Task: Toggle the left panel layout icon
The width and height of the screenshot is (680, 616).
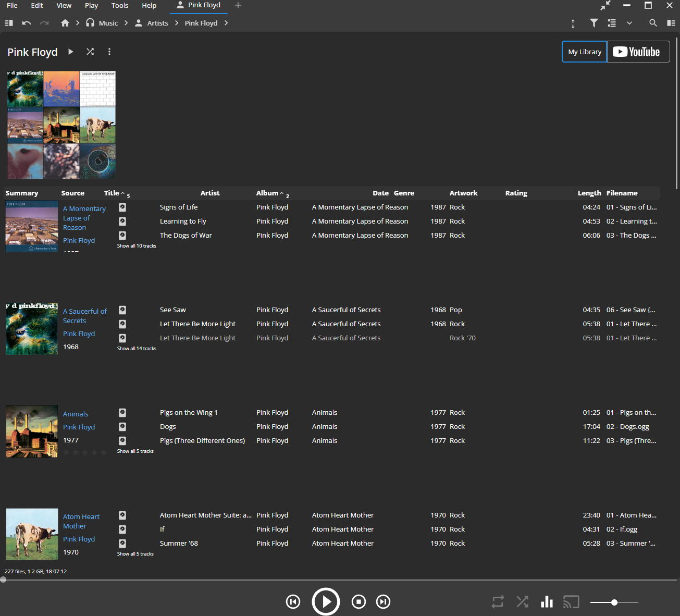Action: point(9,23)
